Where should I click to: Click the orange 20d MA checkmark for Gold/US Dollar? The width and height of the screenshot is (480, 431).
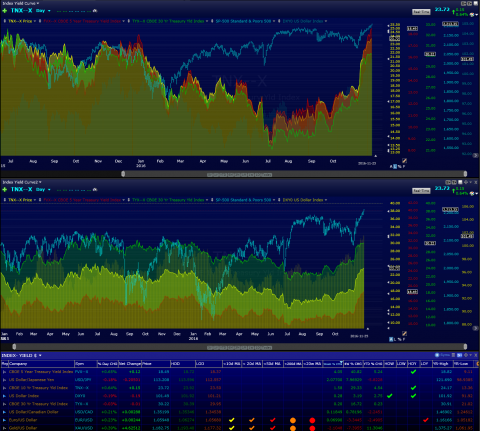point(252,428)
